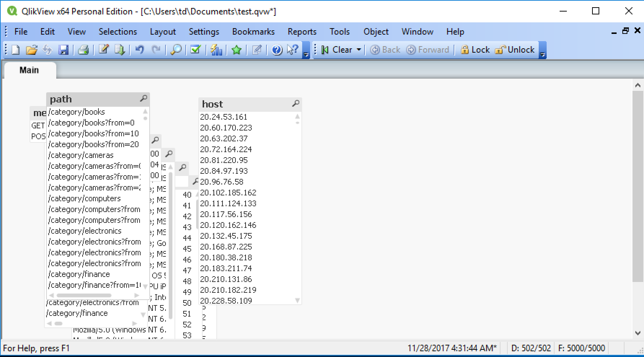Open Help Topics blue question icon
The width and height of the screenshot is (644, 357).
click(x=277, y=50)
